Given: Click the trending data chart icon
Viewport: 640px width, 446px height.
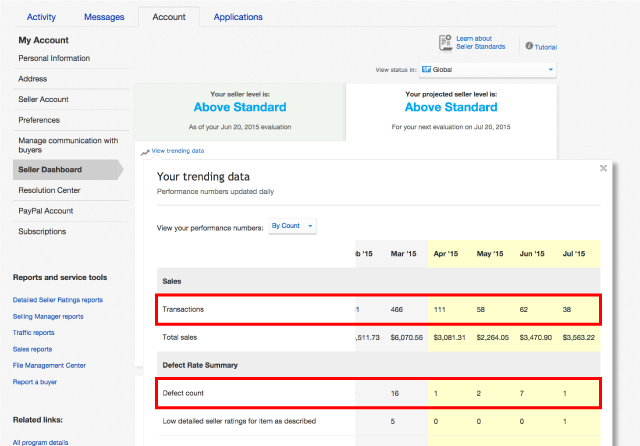Looking at the screenshot, I should tap(145, 152).
